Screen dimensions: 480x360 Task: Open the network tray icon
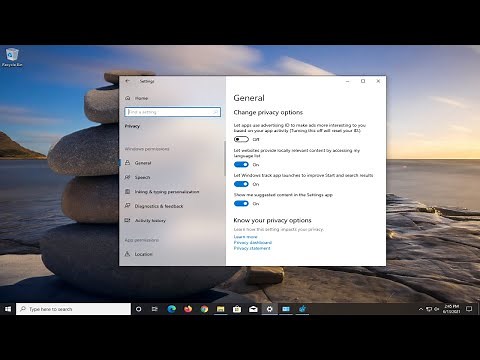[x=429, y=309]
